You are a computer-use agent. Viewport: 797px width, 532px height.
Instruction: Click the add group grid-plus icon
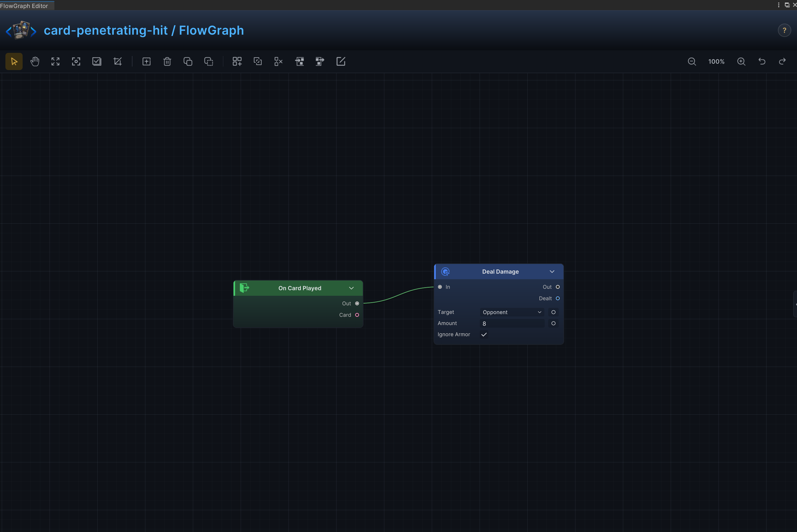[x=237, y=61]
